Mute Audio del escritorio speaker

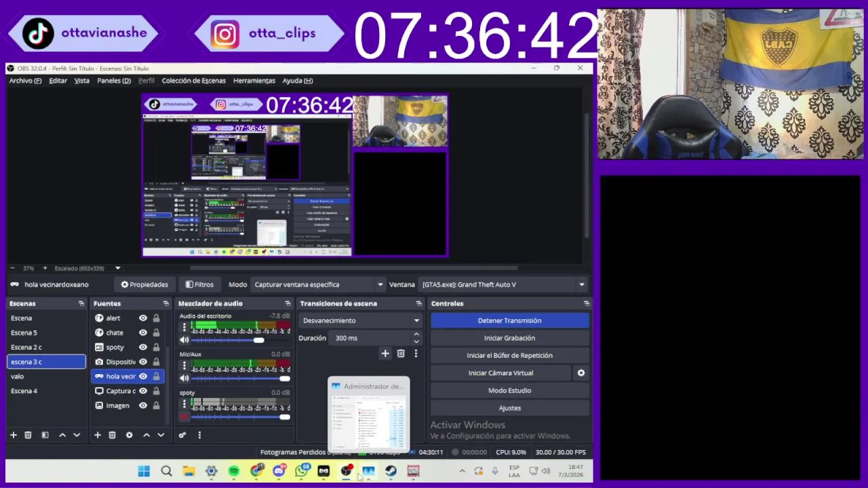pyautogui.click(x=184, y=340)
